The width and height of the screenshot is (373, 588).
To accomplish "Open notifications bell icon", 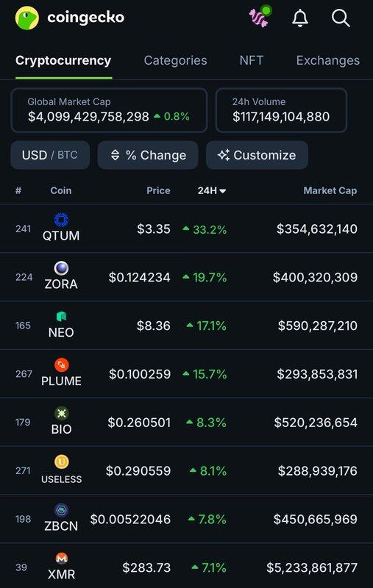I will [x=300, y=18].
